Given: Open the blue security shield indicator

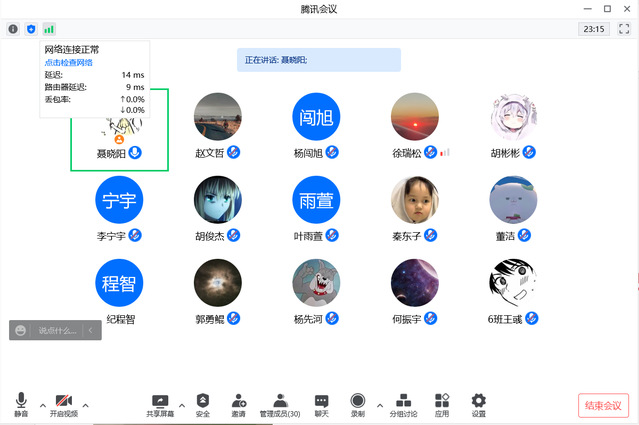Looking at the screenshot, I should point(31,30).
